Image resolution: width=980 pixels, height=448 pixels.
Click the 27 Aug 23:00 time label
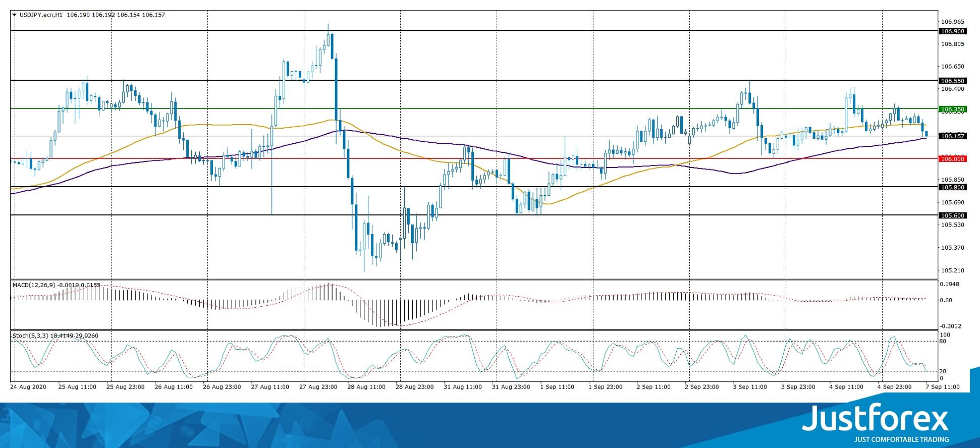tap(318, 387)
